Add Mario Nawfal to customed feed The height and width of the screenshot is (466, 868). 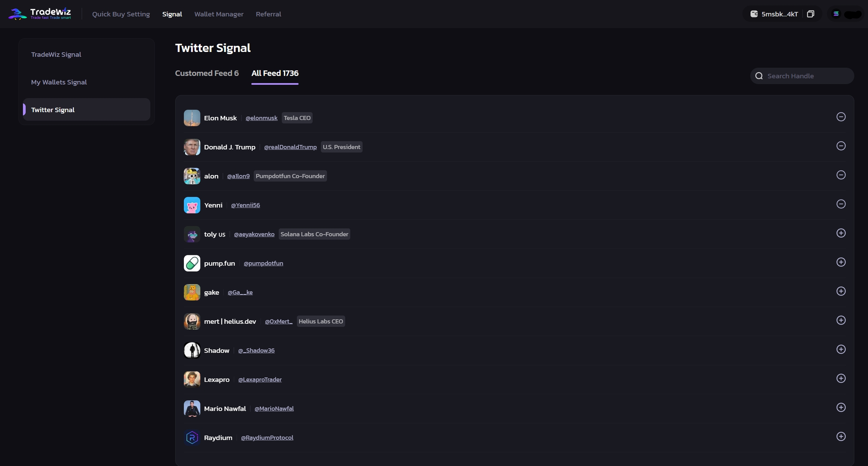tap(841, 407)
